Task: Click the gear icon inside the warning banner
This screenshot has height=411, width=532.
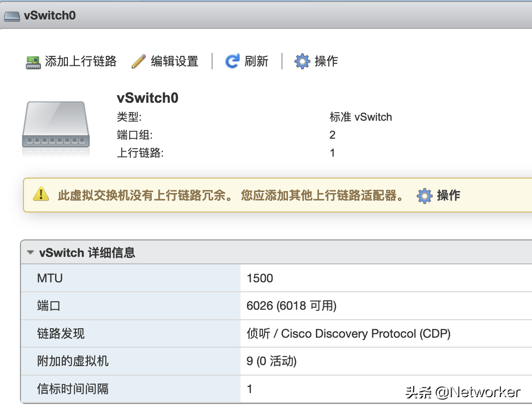Action: click(424, 196)
